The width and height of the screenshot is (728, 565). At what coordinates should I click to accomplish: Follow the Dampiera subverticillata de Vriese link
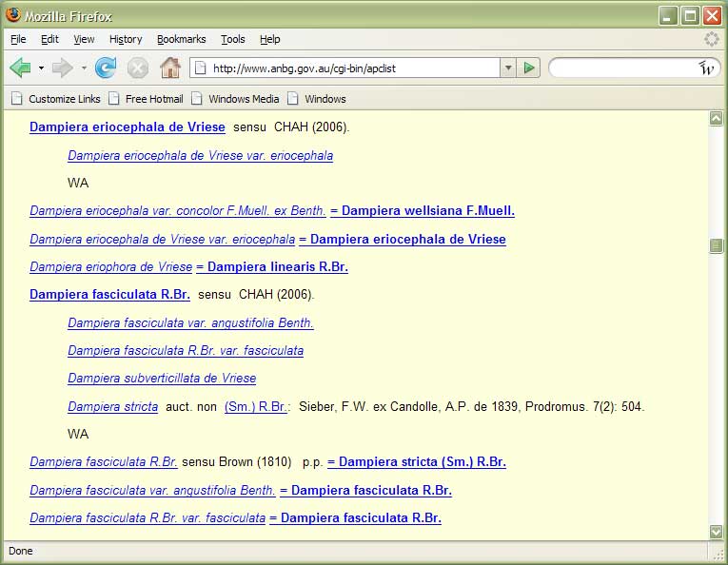click(162, 378)
